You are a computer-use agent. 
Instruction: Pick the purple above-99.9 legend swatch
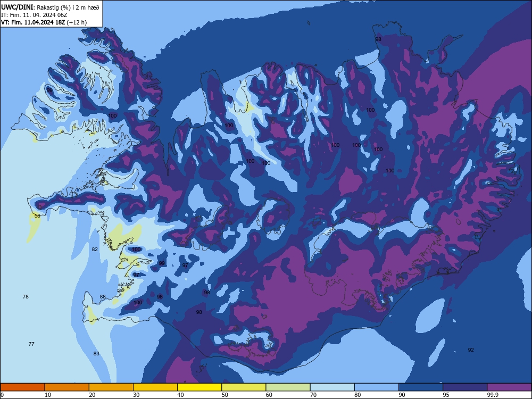point(509,387)
